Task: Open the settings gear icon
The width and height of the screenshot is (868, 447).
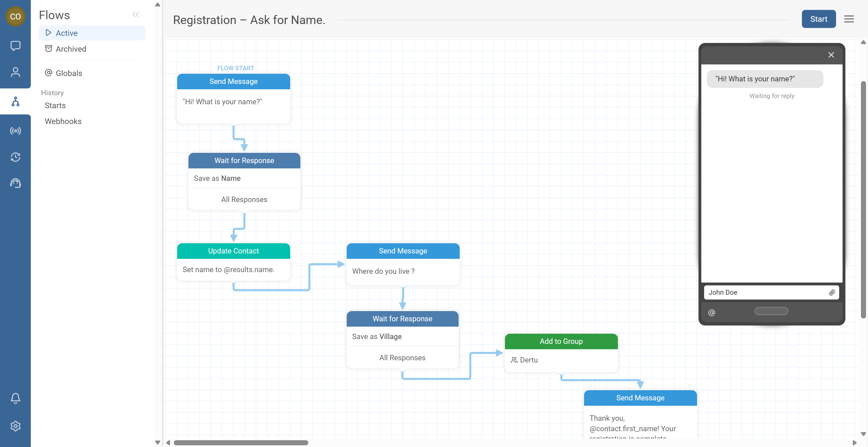Action: pyautogui.click(x=15, y=426)
